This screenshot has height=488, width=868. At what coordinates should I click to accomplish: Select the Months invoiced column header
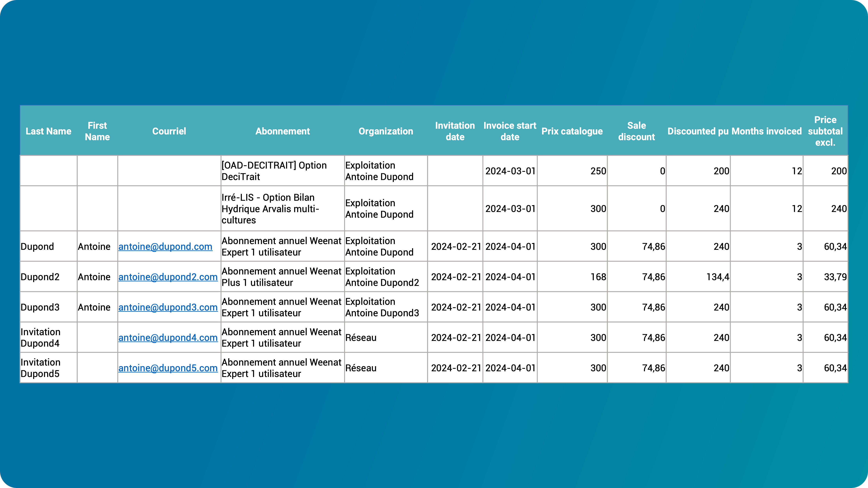point(767,131)
